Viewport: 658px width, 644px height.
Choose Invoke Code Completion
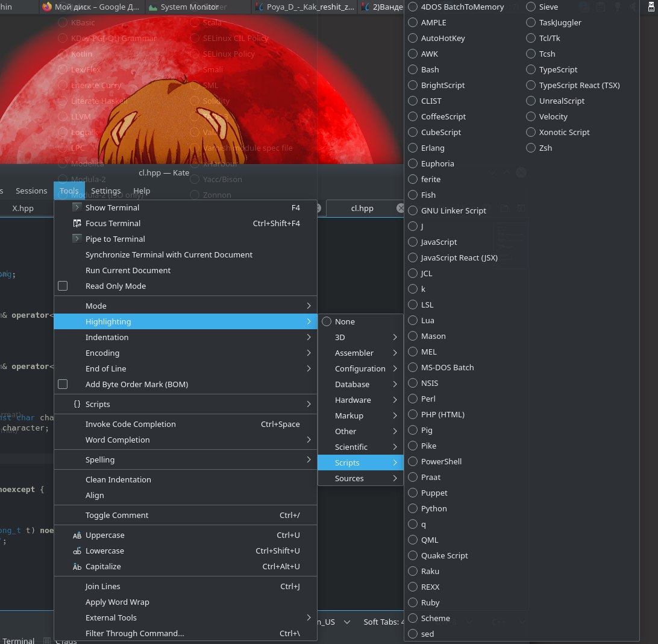(185, 425)
